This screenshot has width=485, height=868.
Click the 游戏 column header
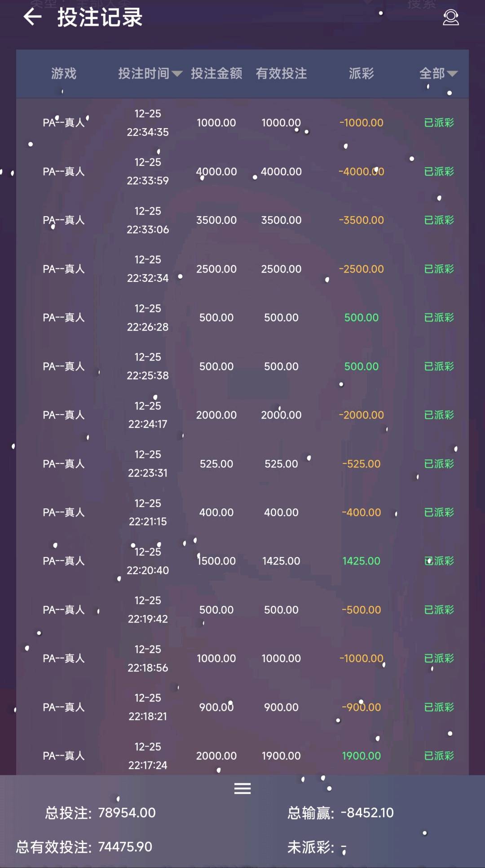click(64, 74)
